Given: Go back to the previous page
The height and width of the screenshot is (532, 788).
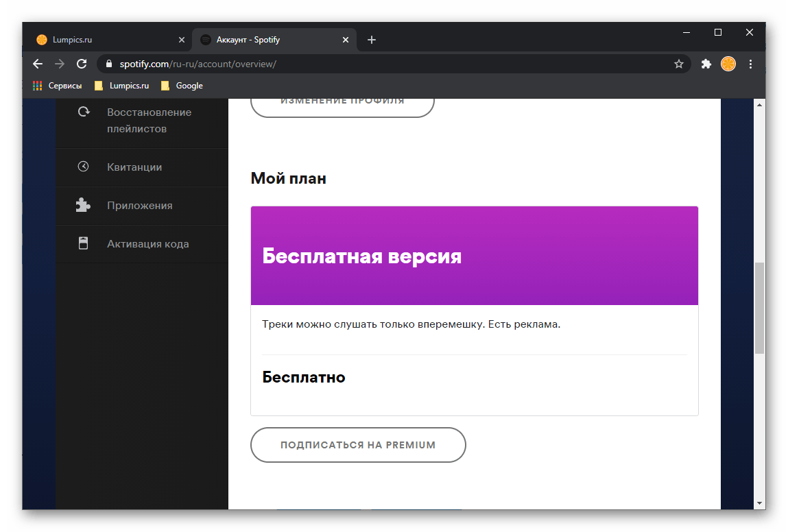Looking at the screenshot, I should (38, 64).
